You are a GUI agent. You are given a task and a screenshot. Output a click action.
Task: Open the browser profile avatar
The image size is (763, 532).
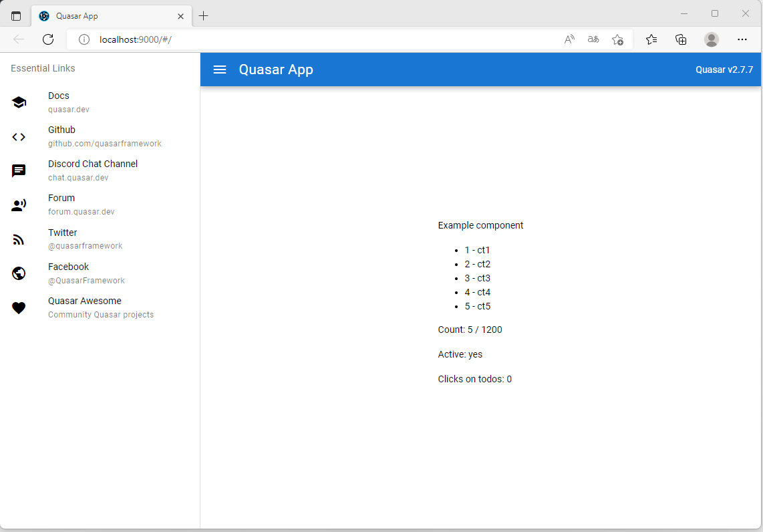[x=712, y=39]
